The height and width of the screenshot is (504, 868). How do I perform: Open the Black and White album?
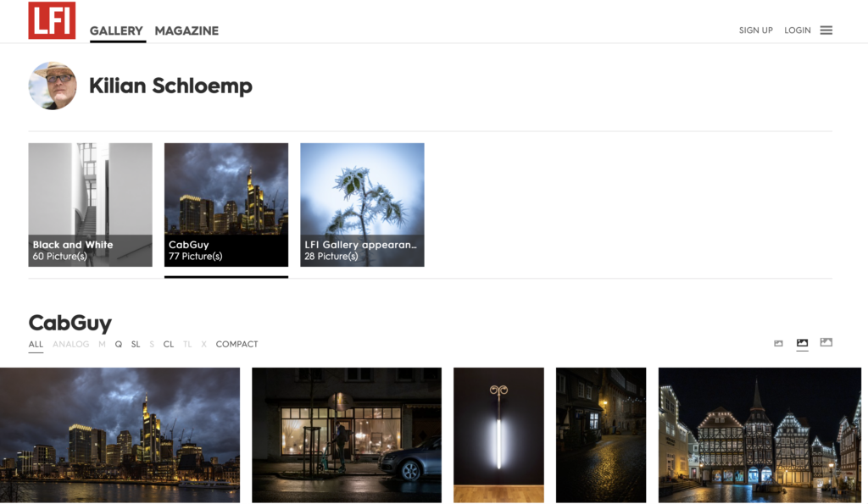click(90, 205)
